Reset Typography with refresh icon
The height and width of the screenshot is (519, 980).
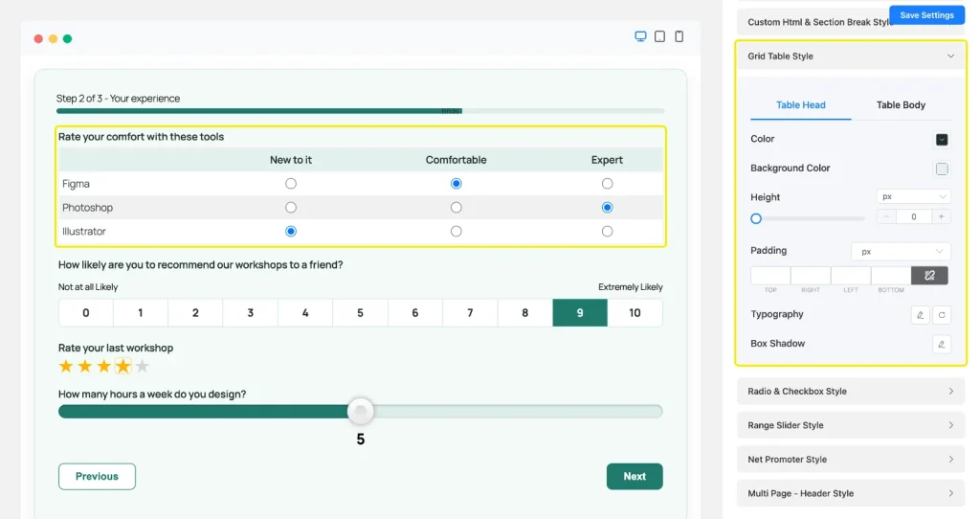pyautogui.click(x=942, y=314)
